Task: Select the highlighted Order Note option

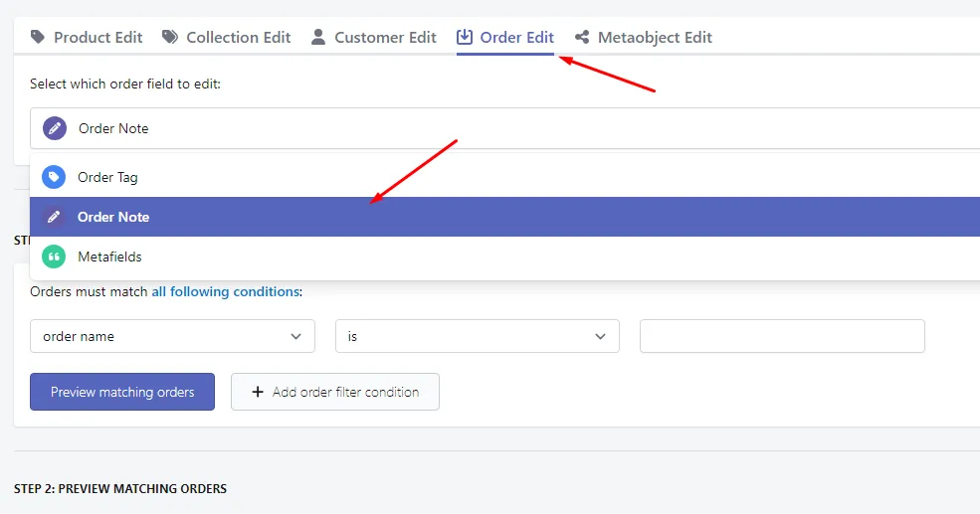Action: [505, 217]
